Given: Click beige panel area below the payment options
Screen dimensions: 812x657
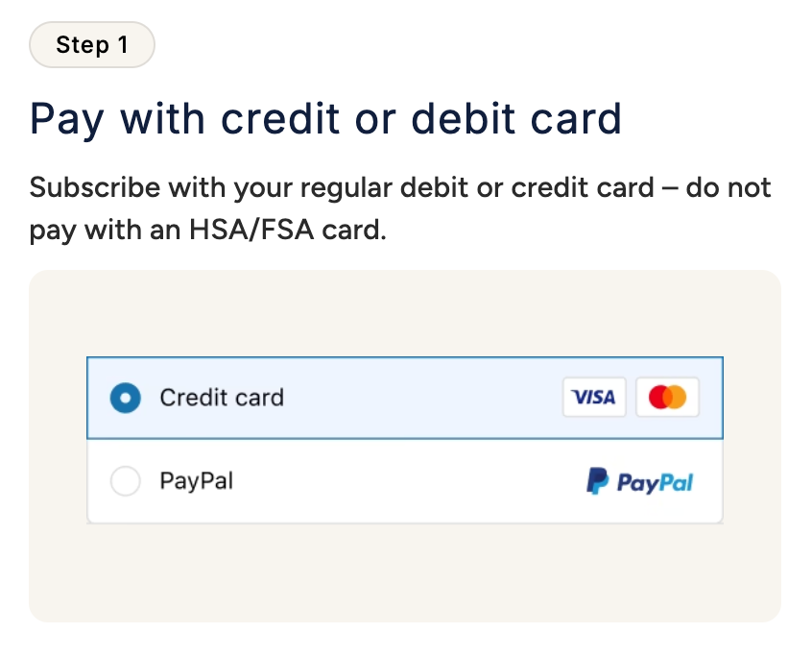Looking at the screenshot, I should point(403,572).
